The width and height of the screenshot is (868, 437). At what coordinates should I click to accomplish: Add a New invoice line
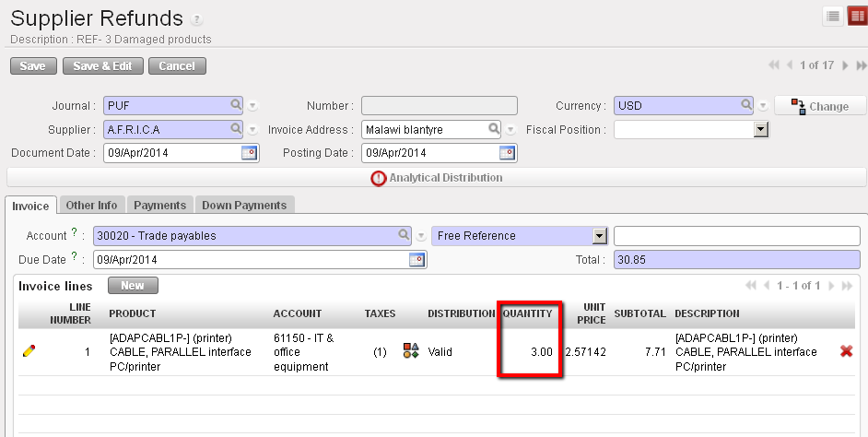tap(133, 286)
